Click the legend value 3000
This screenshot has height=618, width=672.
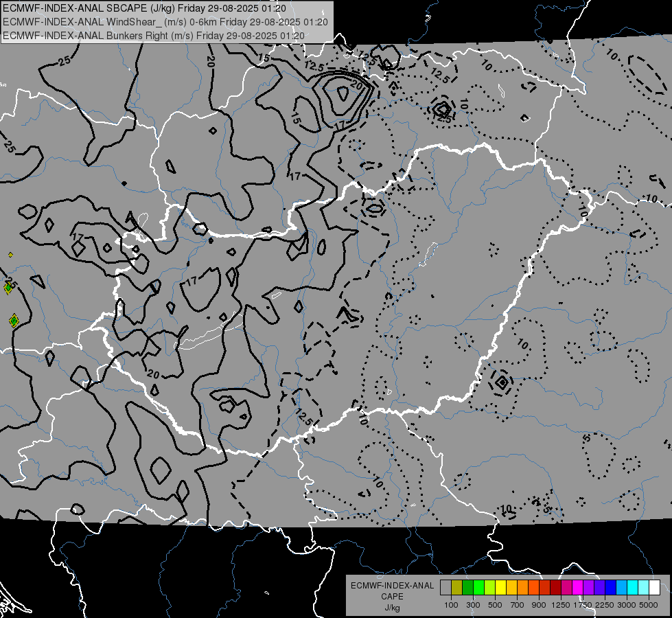click(x=627, y=605)
